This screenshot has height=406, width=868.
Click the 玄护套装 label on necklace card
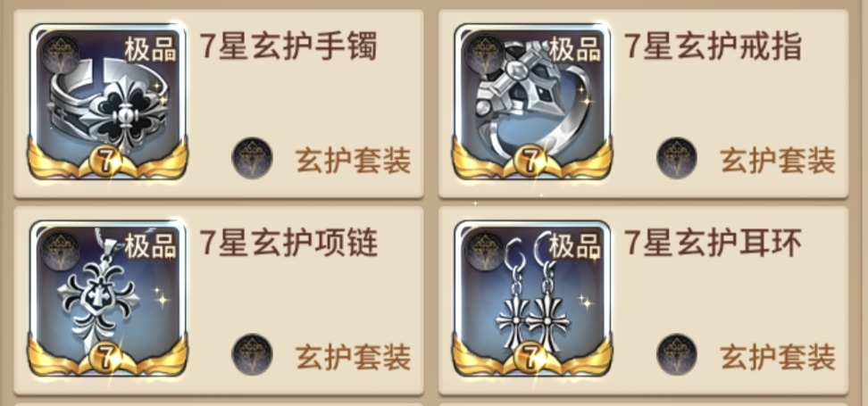click(x=353, y=357)
